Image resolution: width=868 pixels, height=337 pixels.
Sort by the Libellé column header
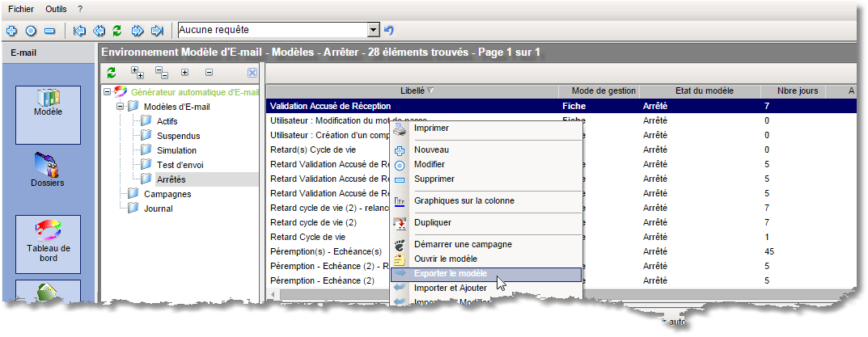(x=412, y=91)
